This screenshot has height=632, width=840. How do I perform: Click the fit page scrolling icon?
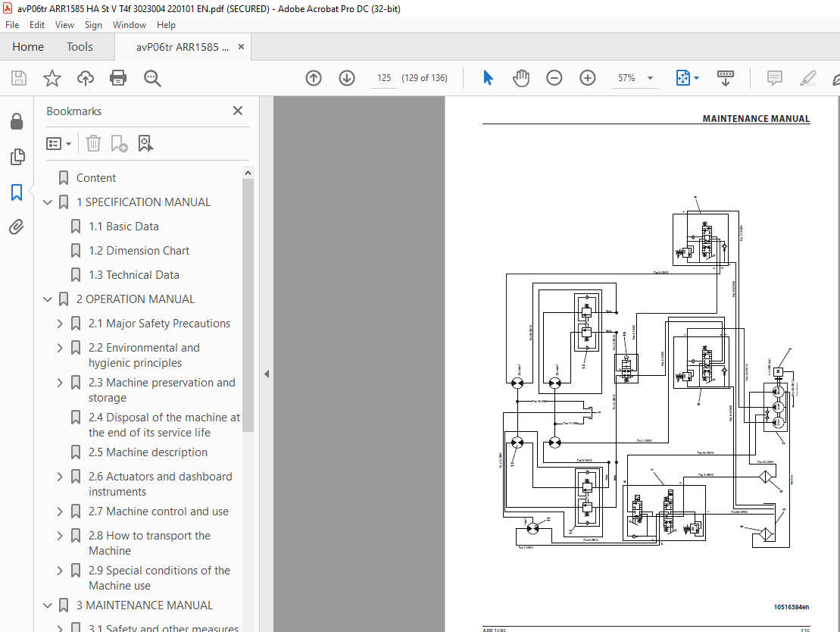pos(683,78)
